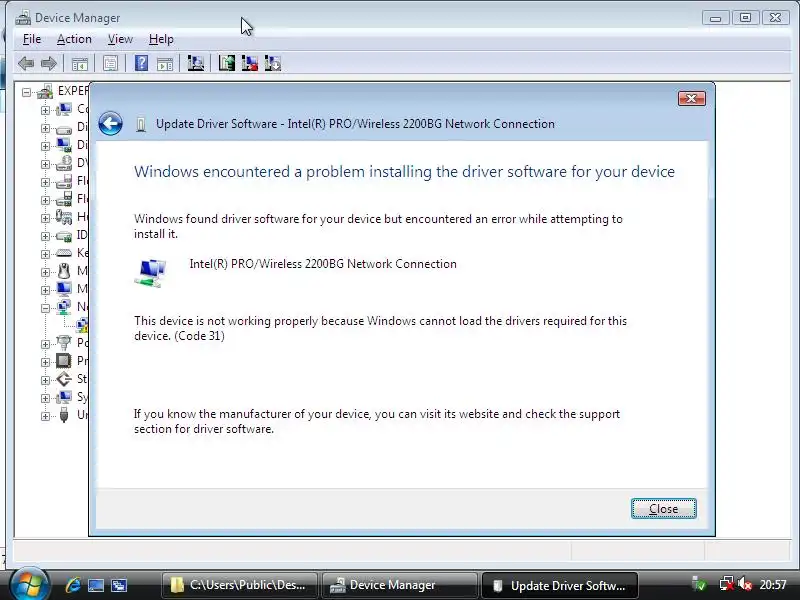Open the Help menu

[161, 39]
